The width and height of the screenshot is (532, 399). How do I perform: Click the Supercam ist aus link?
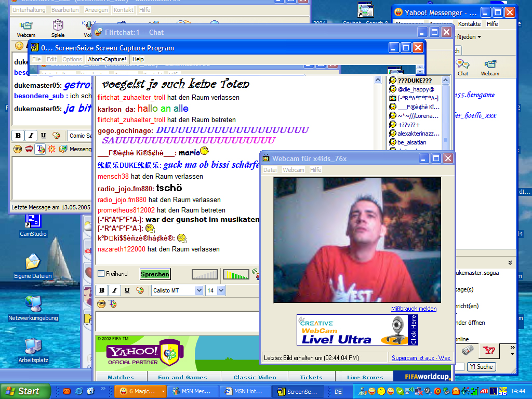pos(421,357)
